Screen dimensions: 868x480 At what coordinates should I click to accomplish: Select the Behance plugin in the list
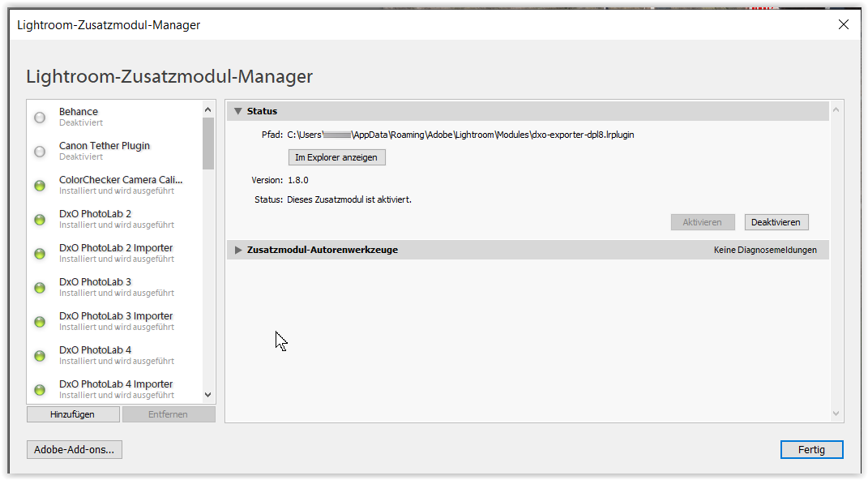(114, 117)
